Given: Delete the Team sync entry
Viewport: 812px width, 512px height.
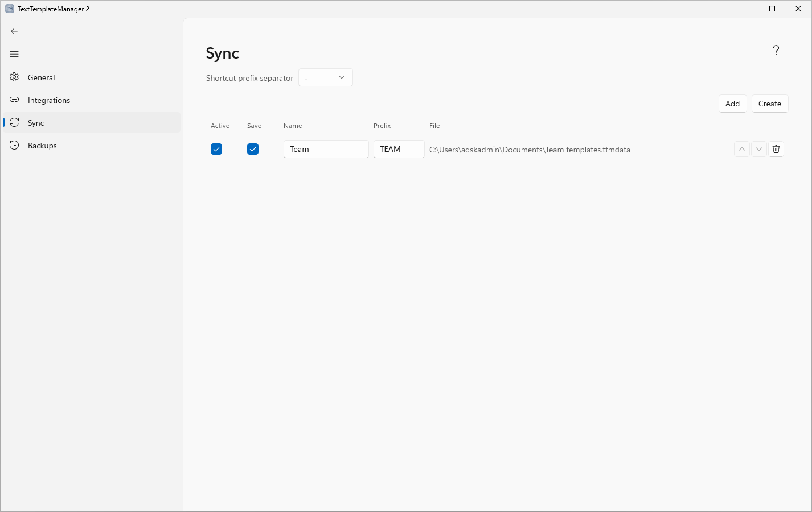Looking at the screenshot, I should (x=776, y=149).
